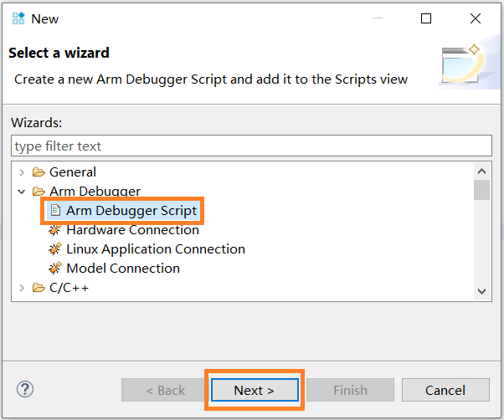Click the Model Connection bug icon
This screenshot has width=504, height=420.
(56, 269)
